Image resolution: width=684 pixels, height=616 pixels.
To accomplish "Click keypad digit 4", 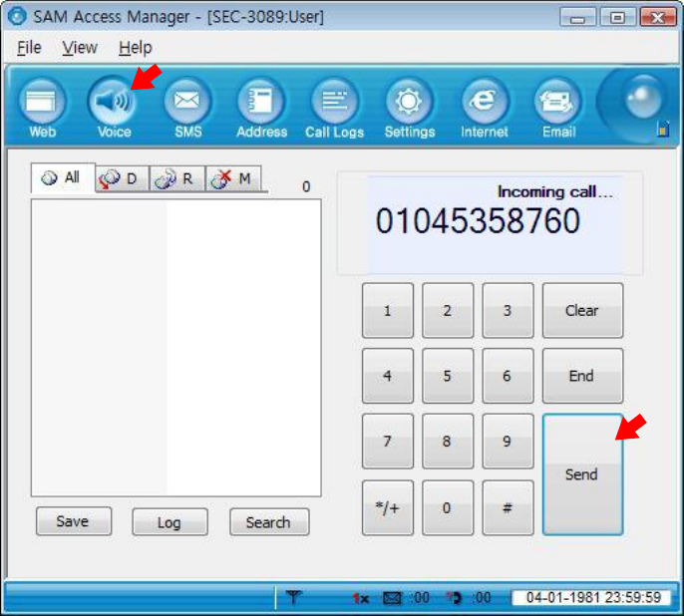I will point(387,376).
